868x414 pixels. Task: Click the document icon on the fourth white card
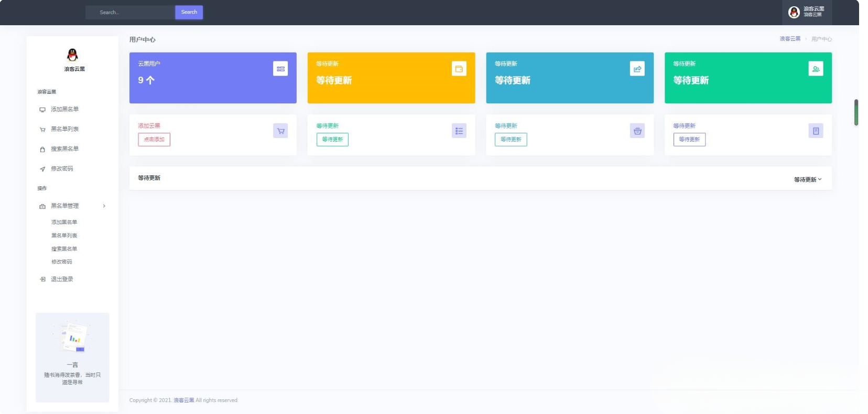816,131
